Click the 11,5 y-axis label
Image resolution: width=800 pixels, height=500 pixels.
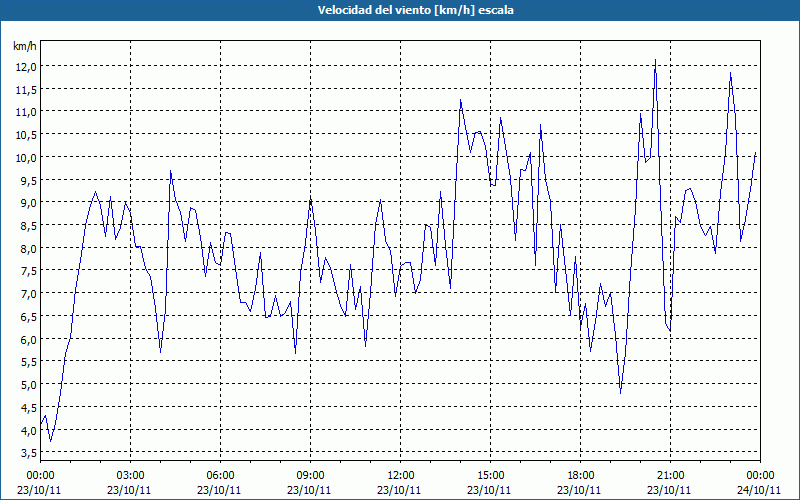[26, 89]
